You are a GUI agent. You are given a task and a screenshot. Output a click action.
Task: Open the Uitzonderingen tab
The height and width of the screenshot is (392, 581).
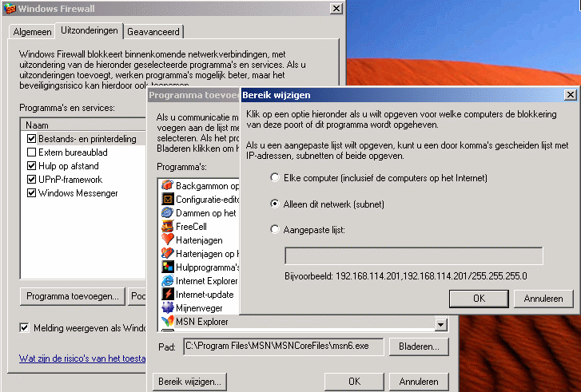tap(90, 30)
